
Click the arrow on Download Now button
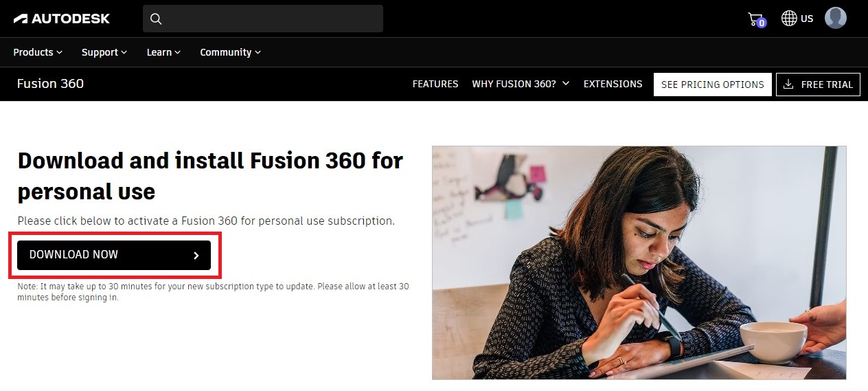[x=196, y=256]
